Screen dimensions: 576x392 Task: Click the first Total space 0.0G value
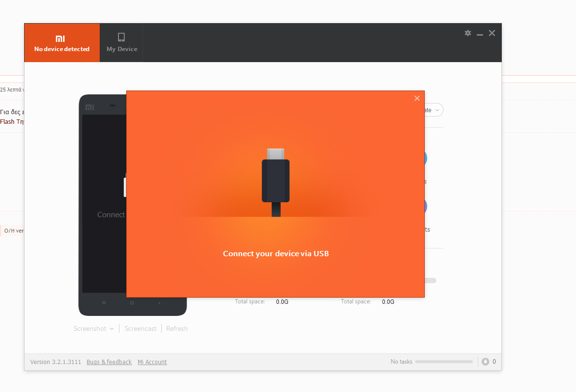click(282, 301)
